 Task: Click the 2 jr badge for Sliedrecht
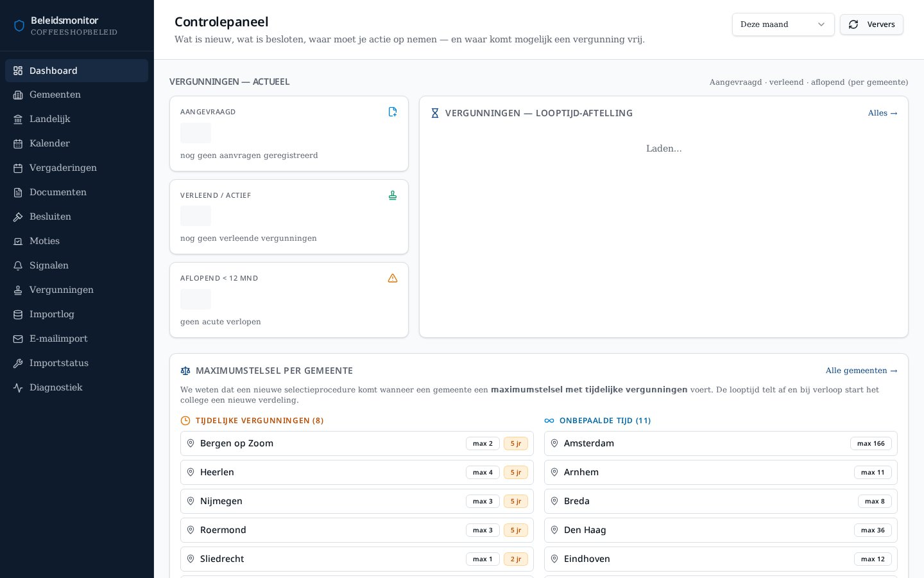click(x=516, y=559)
